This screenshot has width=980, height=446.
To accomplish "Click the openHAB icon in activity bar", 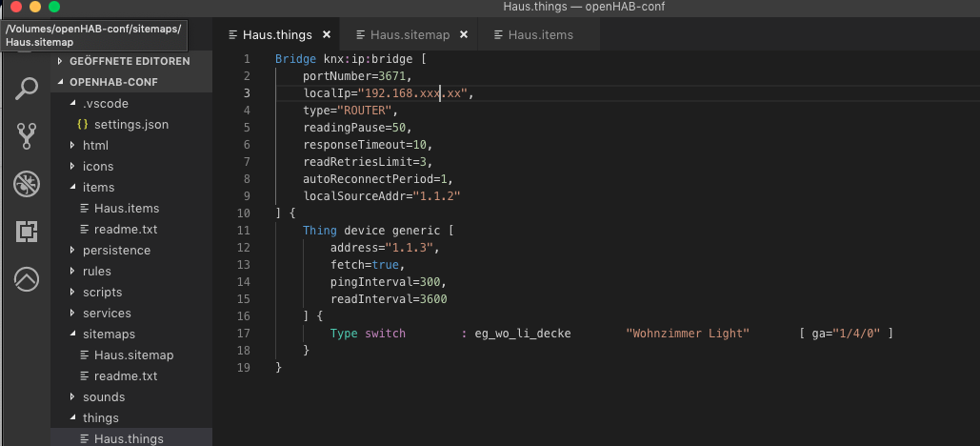I will pos(26,278).
